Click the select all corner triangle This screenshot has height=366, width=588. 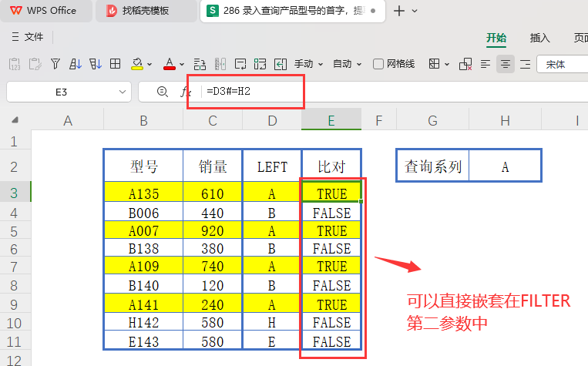[15, 120]
